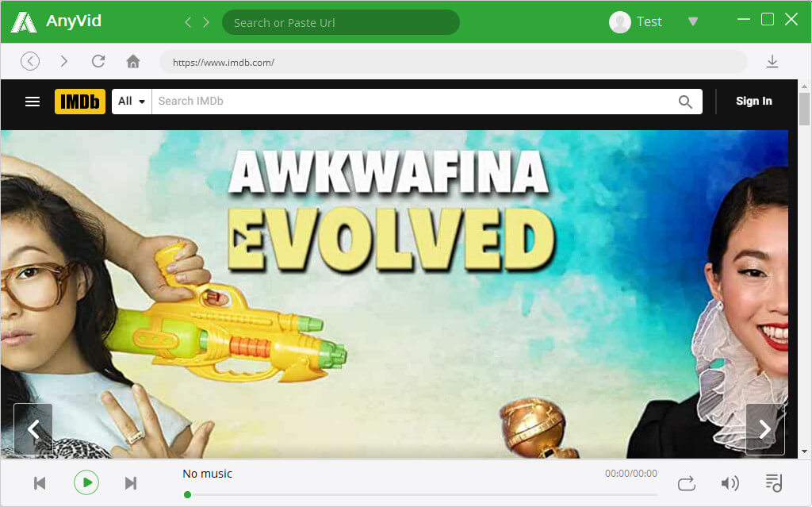
Task: Maximize the AnyVid window
Action: (768, 19)
